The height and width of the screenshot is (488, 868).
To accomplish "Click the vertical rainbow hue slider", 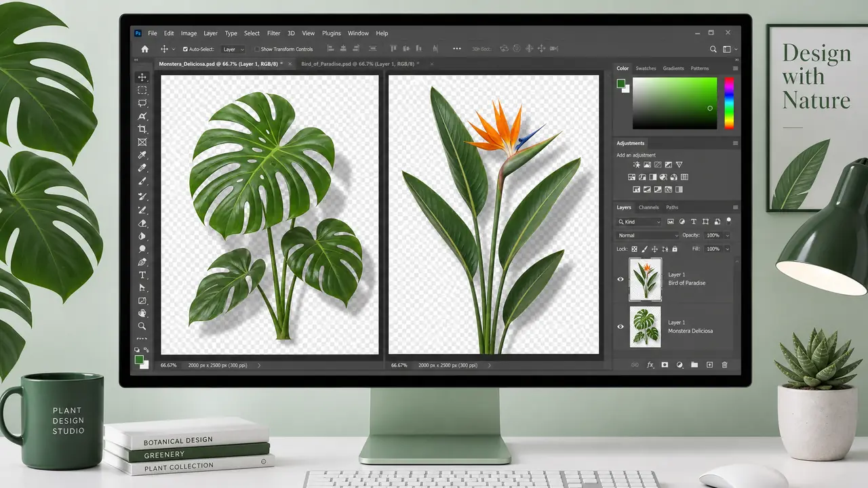I will click(729, 103).
